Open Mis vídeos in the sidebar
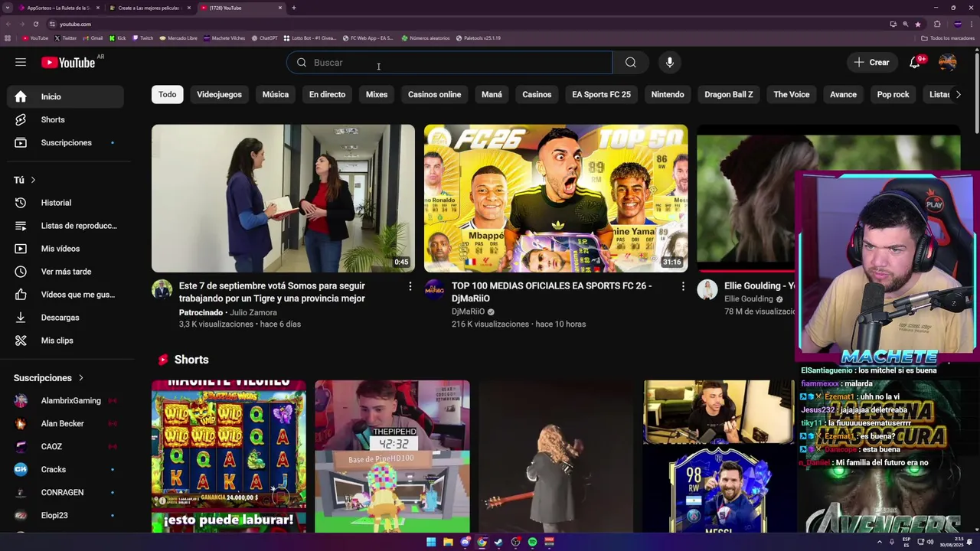Image resolution: width=980 pixels, height=551 pixels. click(65, 249)
